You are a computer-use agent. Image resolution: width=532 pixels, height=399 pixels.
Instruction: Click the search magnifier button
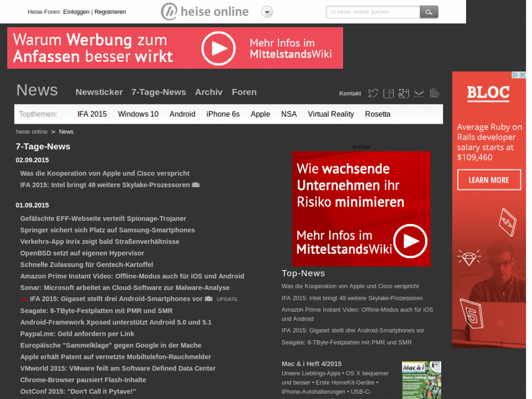429,12
